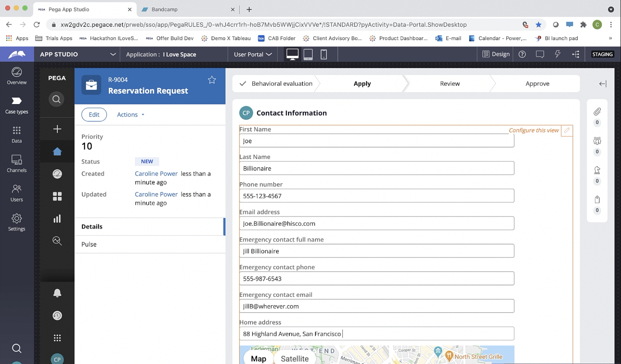Click the Emergency contact full name field

pyautogui.click(x=377, y=251)
